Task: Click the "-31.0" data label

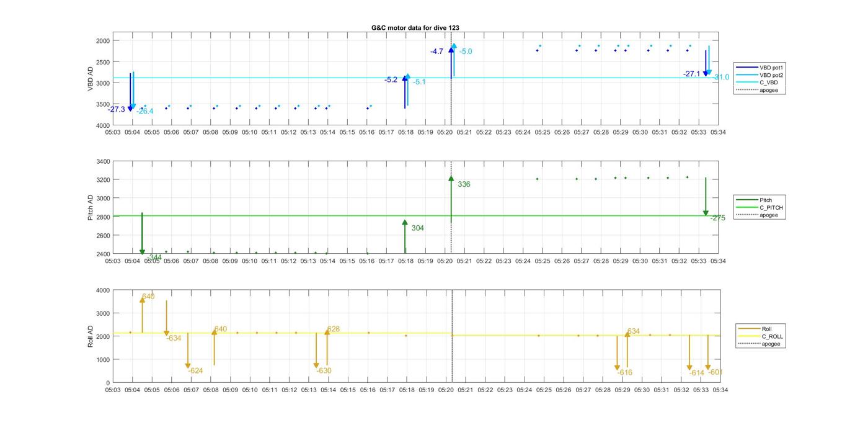Action: pos(721,78)
